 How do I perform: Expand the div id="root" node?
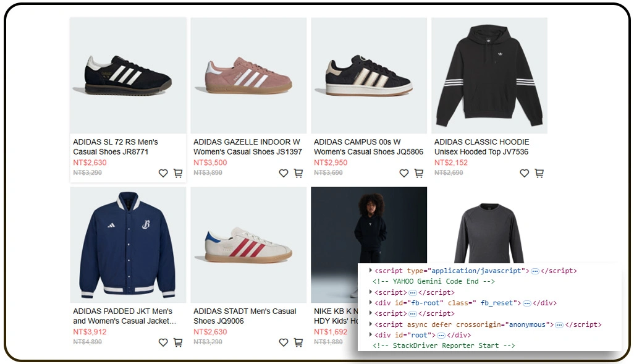[x=371, y=335]
